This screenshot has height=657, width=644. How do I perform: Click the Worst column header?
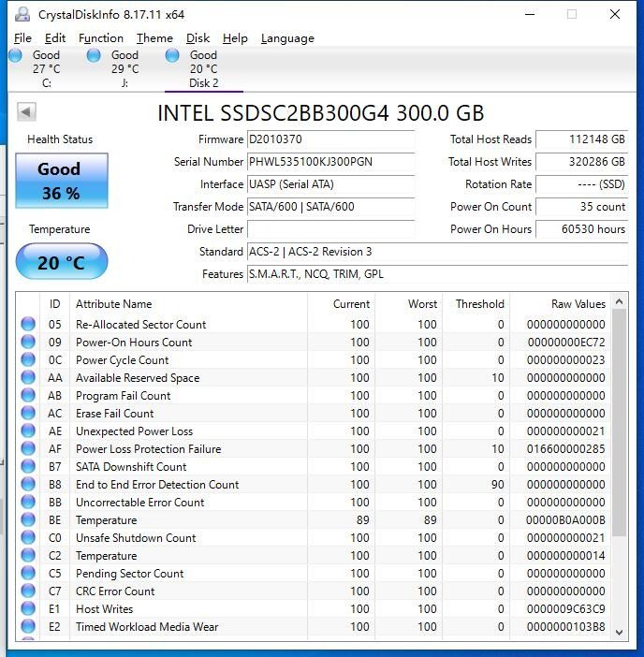point(409,304)
